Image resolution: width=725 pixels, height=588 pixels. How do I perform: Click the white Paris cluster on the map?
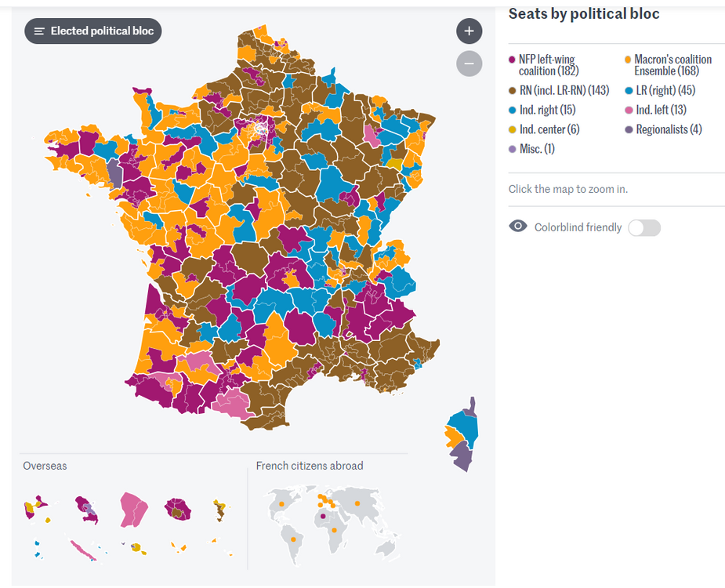pyautogui.click(x=257, y=128)
